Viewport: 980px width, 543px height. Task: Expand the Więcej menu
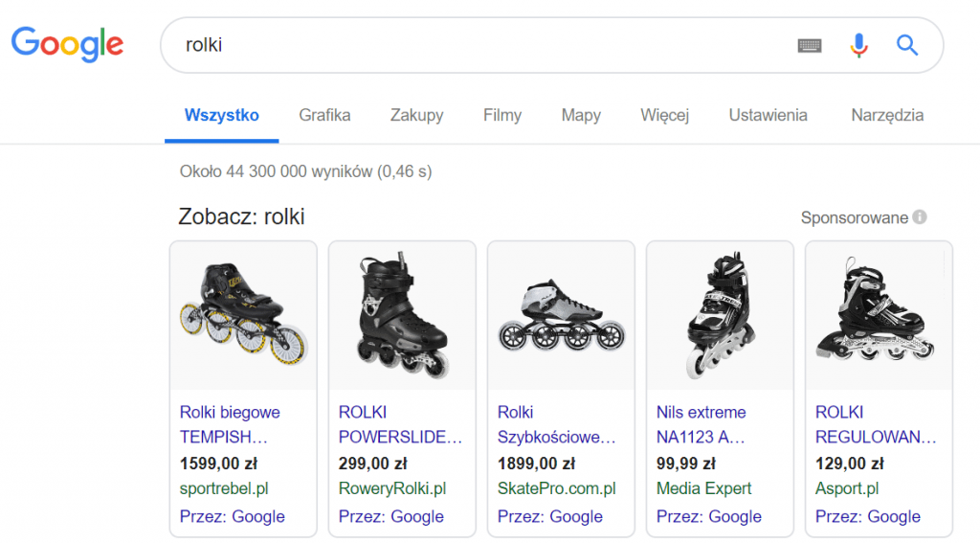pyautogui.click(x=664, y=115)
